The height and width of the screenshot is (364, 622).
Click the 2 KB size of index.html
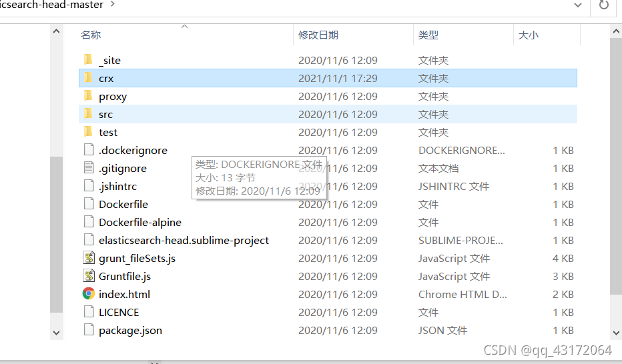(563, 294)
